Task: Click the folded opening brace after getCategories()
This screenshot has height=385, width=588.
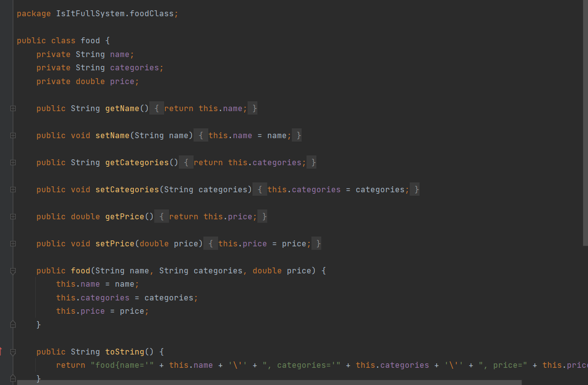Action: [186, 162]
